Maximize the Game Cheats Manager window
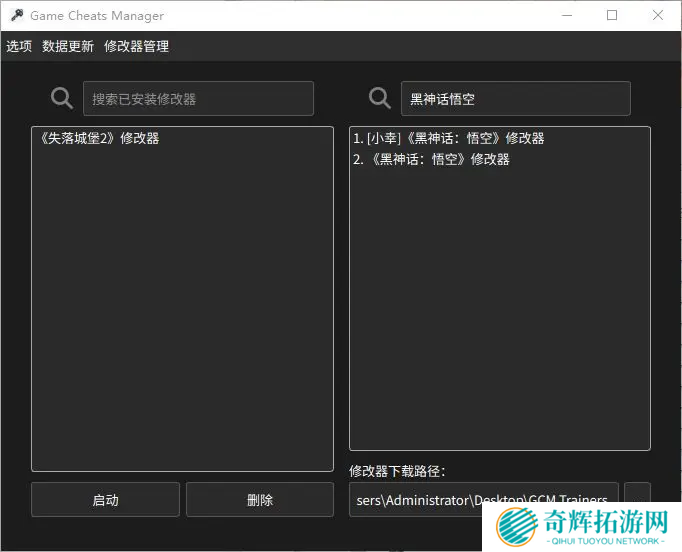Image resolution: width=682 pixels, height=552 pixels. 612,15
